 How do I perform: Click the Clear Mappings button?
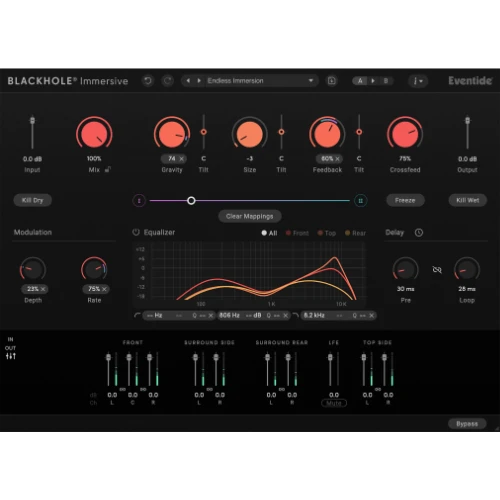click(x=250, y=216)
